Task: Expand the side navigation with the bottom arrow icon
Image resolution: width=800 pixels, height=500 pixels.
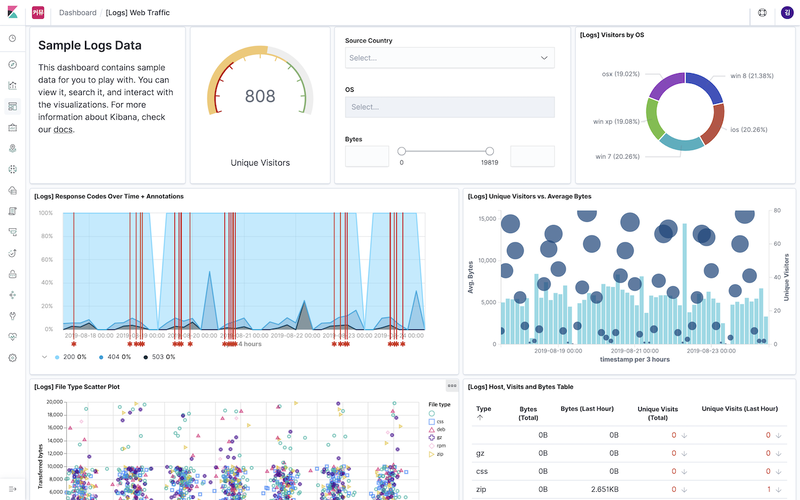Action: pos(13,489)
